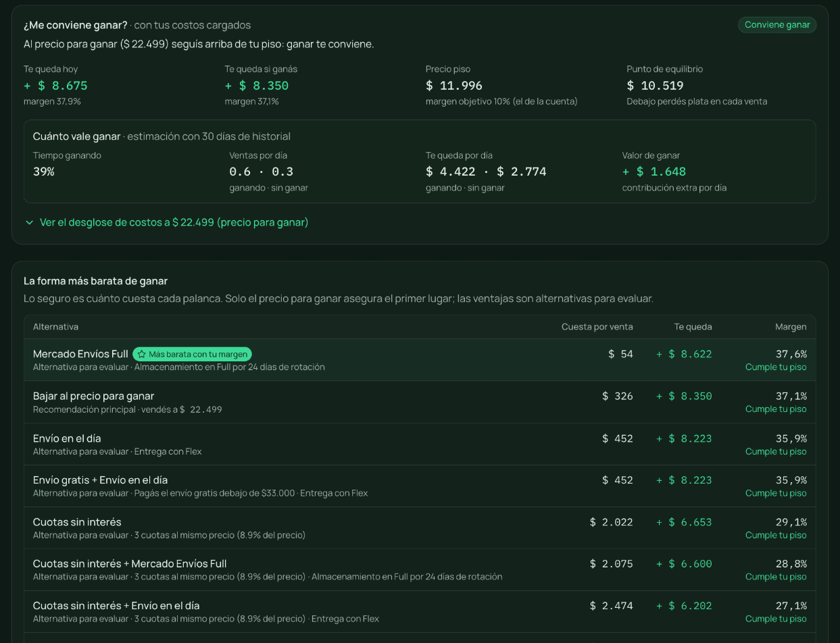The height and width of the screenshot is (643, 840).
Task: Click 'Debajo perdés plata en cada venta' note
Action: [x=697, y=102]
